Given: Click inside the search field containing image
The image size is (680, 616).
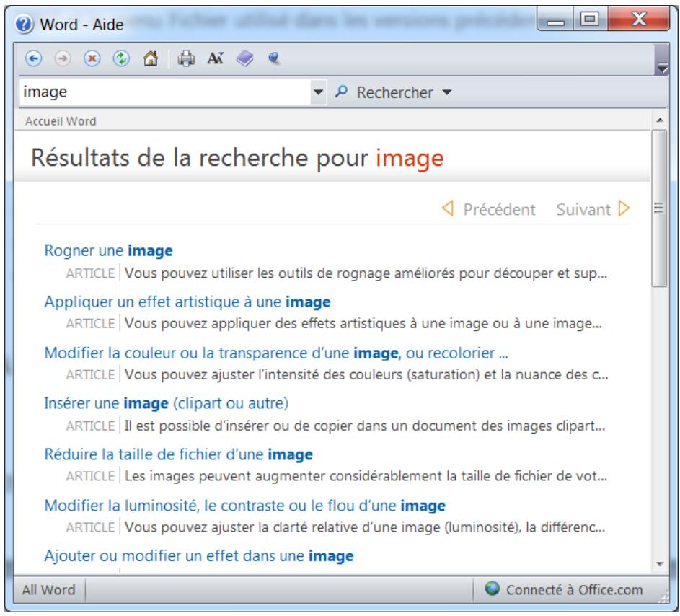Looking at the screenshot, I should pyautogui.click(x=165, y=92).
